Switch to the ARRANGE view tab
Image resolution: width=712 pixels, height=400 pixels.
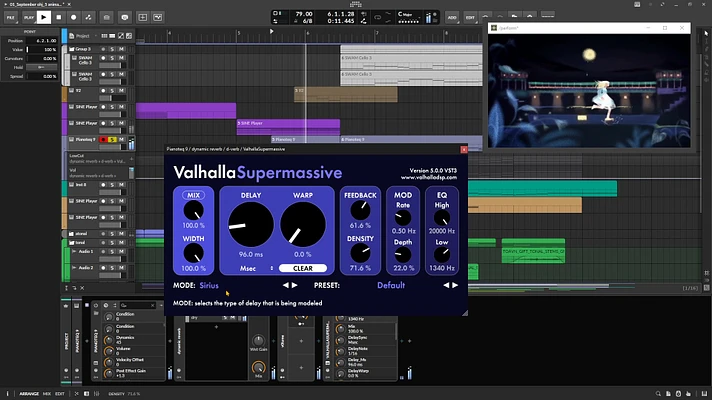[29, 394]
